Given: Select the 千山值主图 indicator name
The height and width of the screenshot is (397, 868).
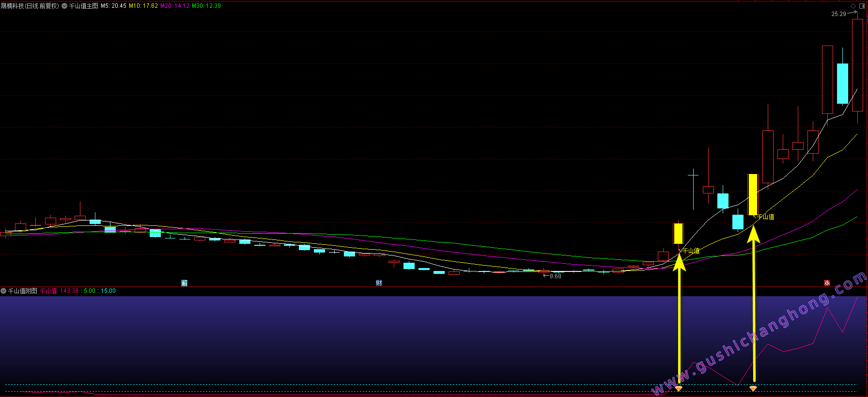Looking at the screenshot, I should (84, 6).
